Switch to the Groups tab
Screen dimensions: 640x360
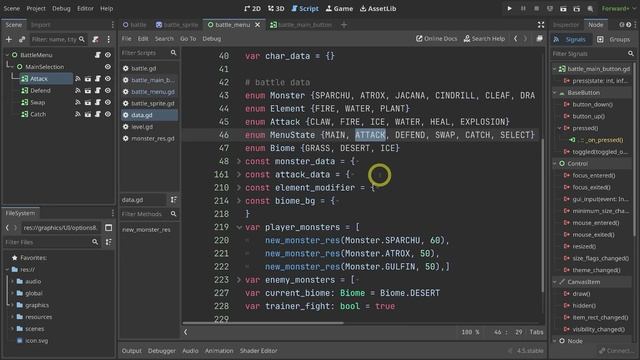click(614, 40)
